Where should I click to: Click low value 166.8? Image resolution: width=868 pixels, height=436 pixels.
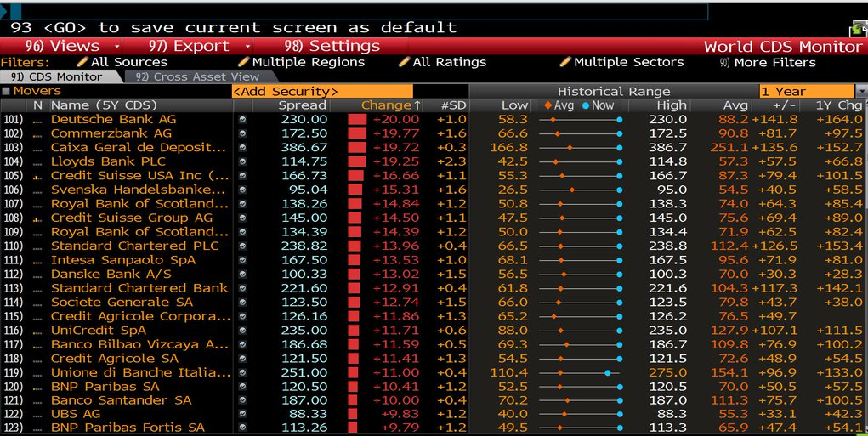(508, 148)
